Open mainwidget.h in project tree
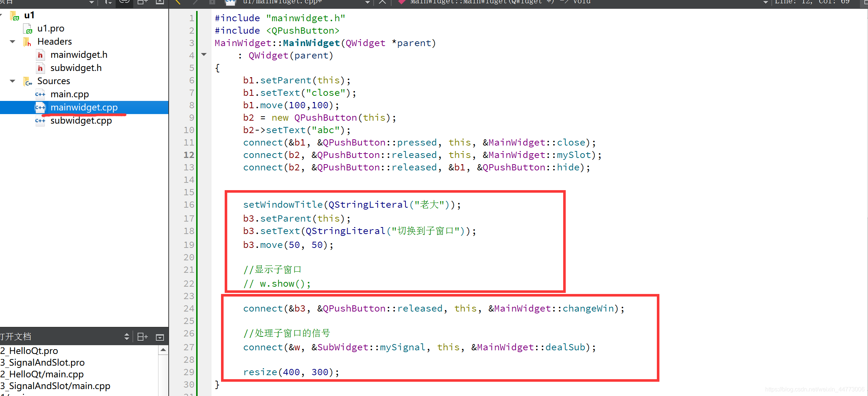The width and height of the screenshot is (868, 396). (79, 55)
